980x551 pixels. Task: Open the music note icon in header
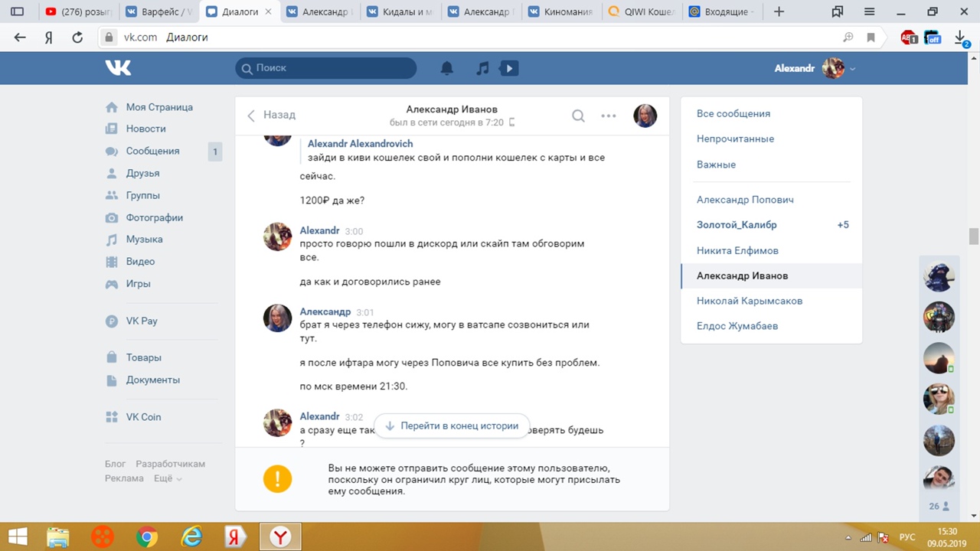(x=482, y=68)
